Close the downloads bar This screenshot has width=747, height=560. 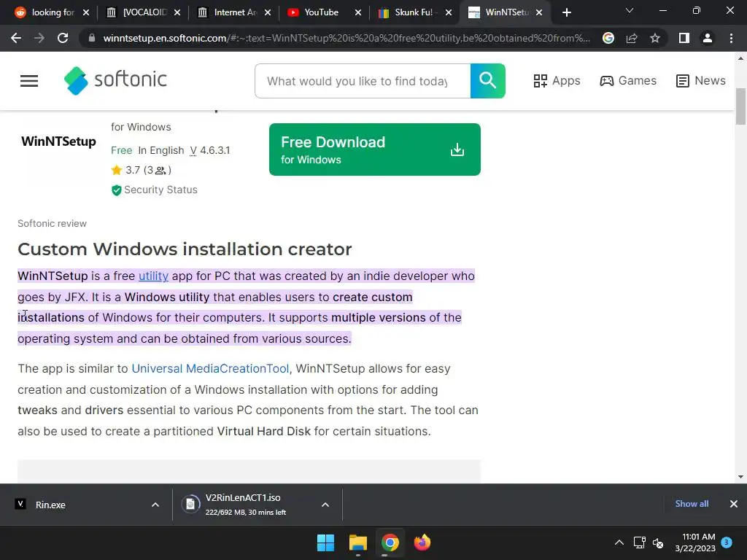(x=734, y=504)
